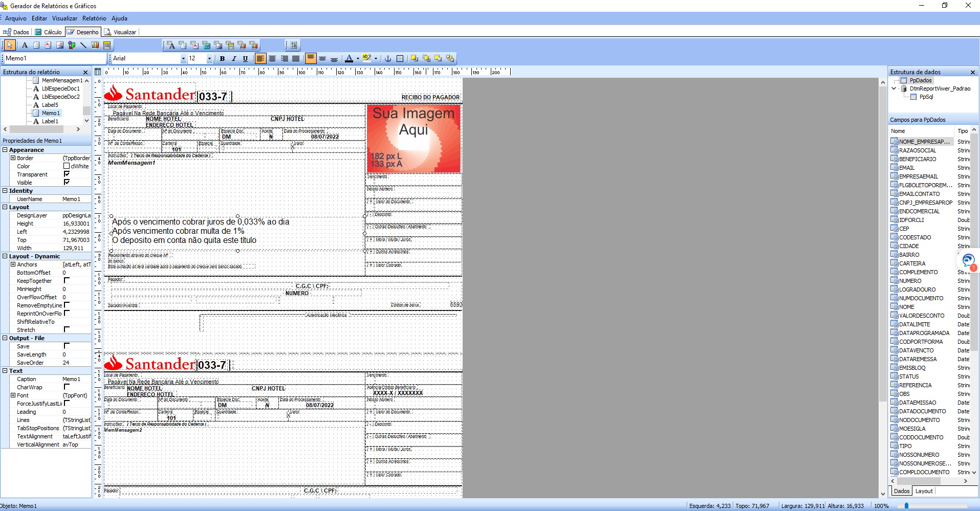Open the Editar menu
Viewport: 980px width, 511px height.
tap(39, 18)
